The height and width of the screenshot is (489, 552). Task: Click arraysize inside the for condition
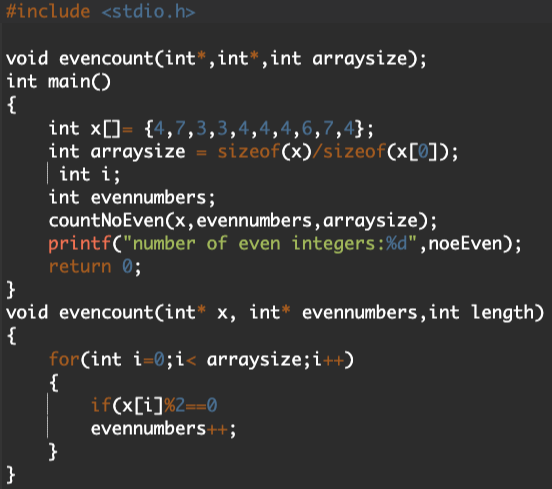[254, 359]
